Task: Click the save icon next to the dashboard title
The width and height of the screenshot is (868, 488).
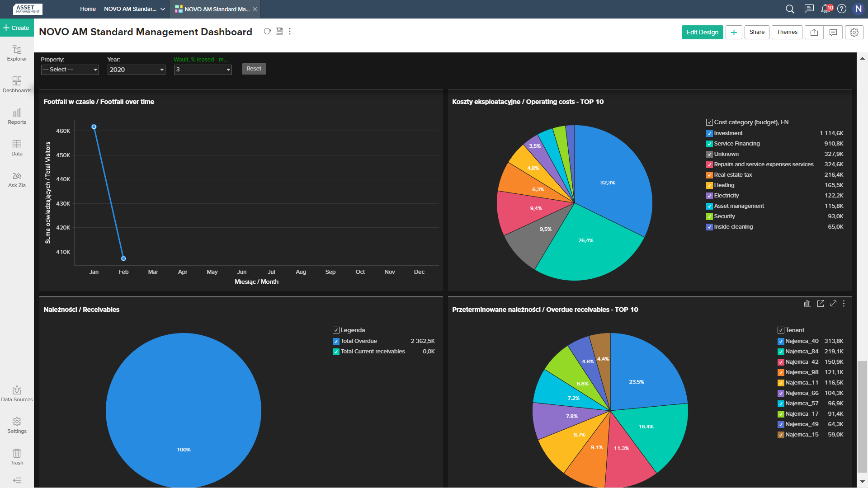Action: (279, 31)
